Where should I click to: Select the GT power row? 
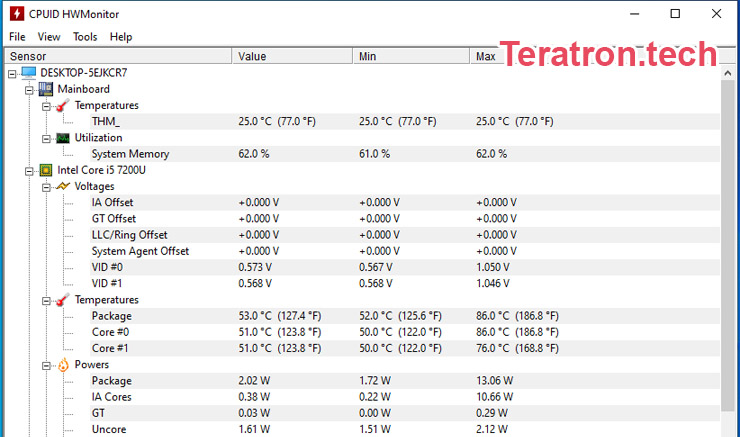click(x=405, y=413)
